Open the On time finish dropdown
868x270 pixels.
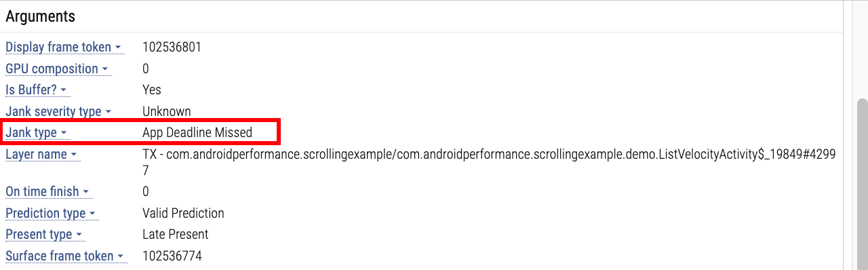point(47,191)
